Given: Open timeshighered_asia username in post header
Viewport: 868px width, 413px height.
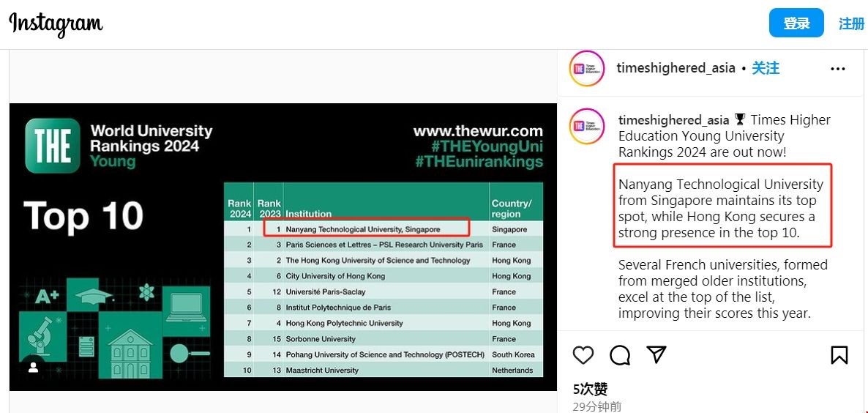Looking at the screenshot, I should tap(676, 68).
